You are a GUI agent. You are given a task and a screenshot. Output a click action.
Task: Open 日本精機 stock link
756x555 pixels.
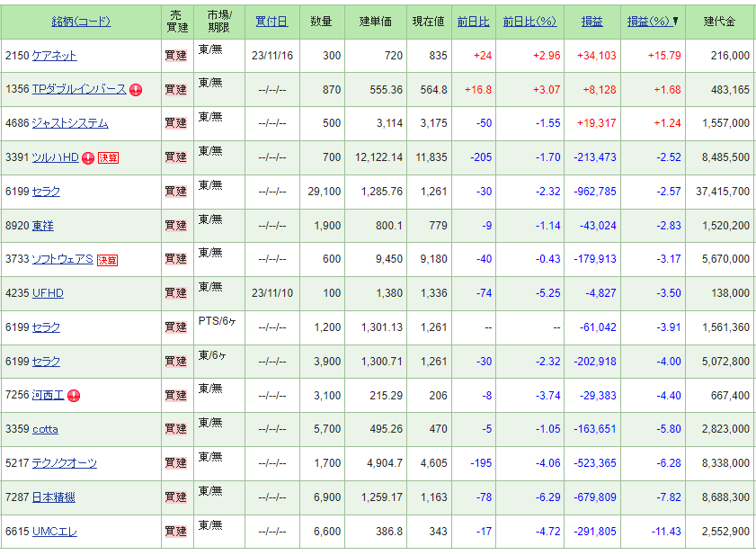pos(54,497)
